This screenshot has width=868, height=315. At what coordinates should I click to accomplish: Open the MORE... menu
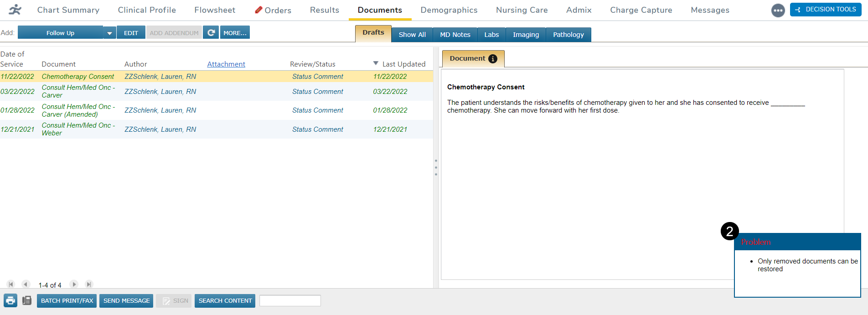point(235,33)
